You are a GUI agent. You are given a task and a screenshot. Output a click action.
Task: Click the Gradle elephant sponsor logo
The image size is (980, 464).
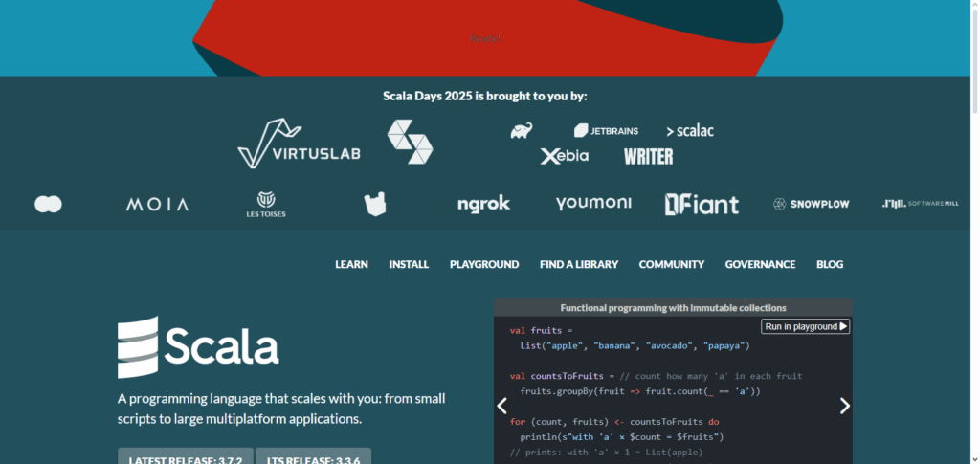pyautogui.click(x=522, y=130)
